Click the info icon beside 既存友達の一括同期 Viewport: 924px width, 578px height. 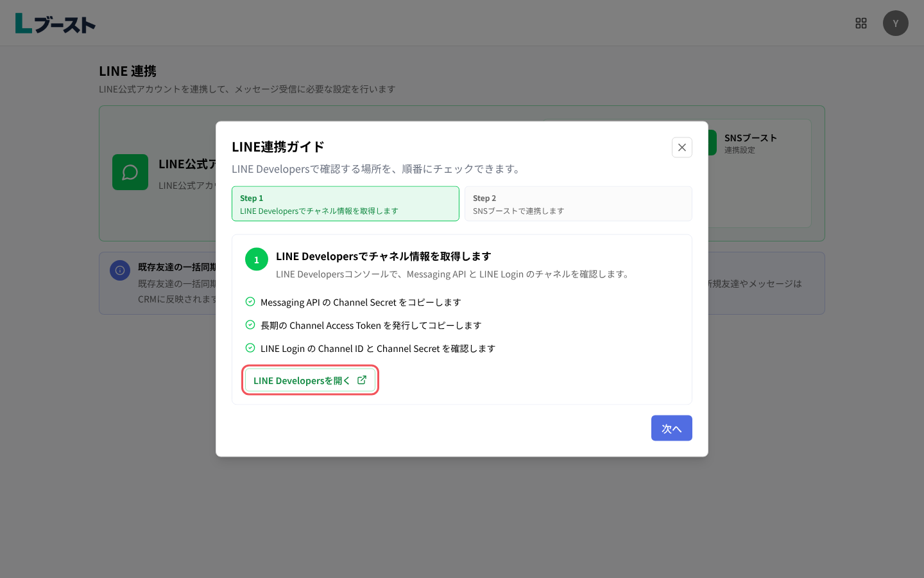pos(120,270)
